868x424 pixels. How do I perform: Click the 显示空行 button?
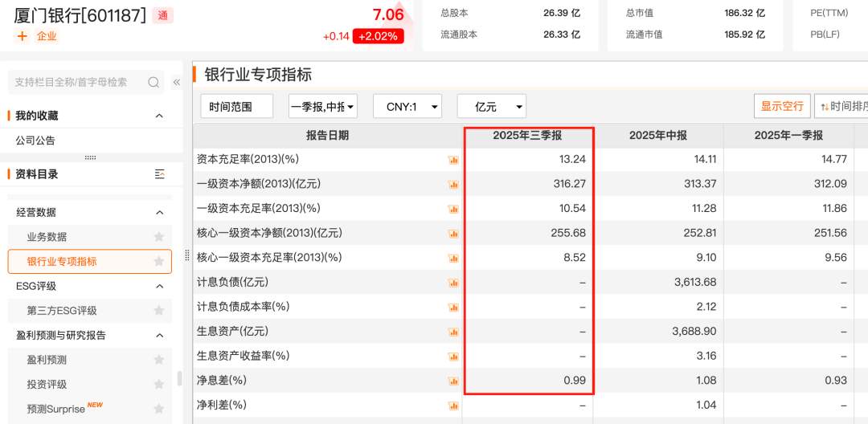[x=782, y=106]
